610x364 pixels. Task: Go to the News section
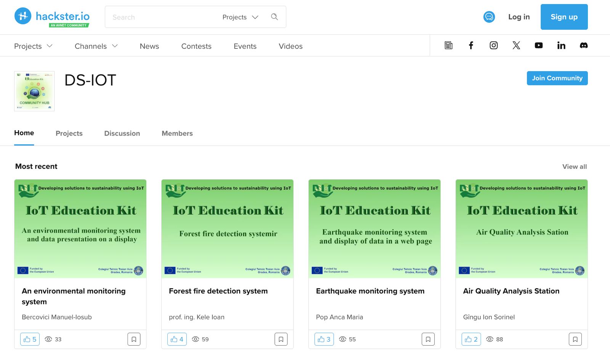click(149, 46)
